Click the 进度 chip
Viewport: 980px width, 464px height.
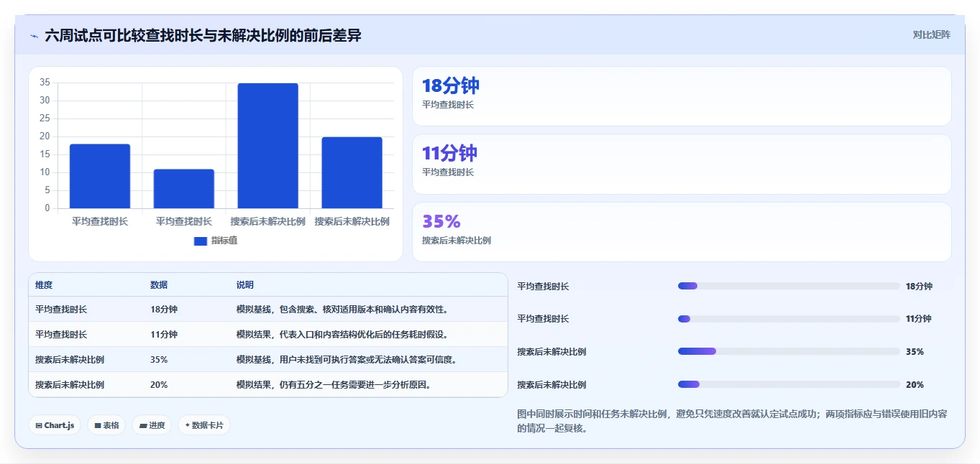click(x=152, y=425)
